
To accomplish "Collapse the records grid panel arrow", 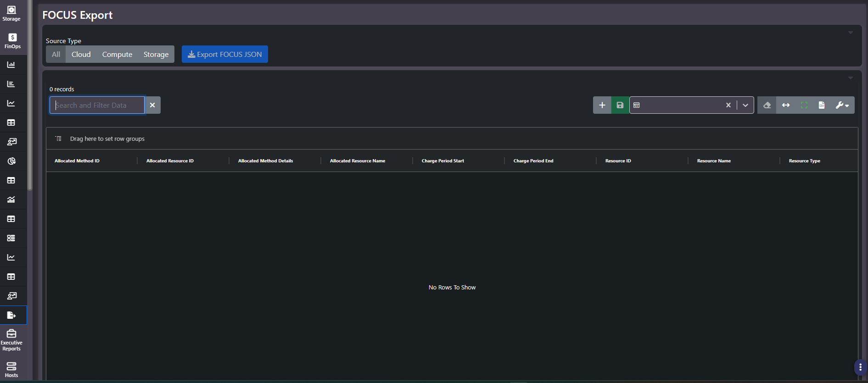I will point(851,78).
